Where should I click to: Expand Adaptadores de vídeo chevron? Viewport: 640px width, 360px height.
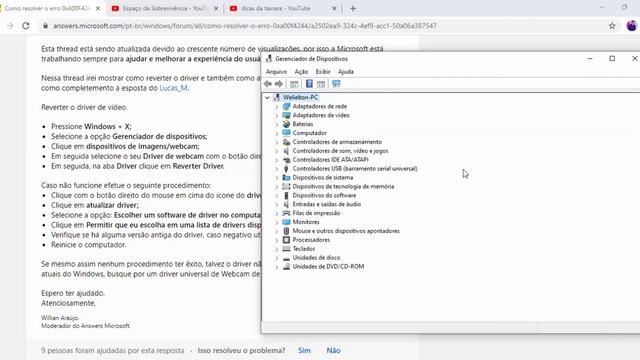tap(277, 116)
